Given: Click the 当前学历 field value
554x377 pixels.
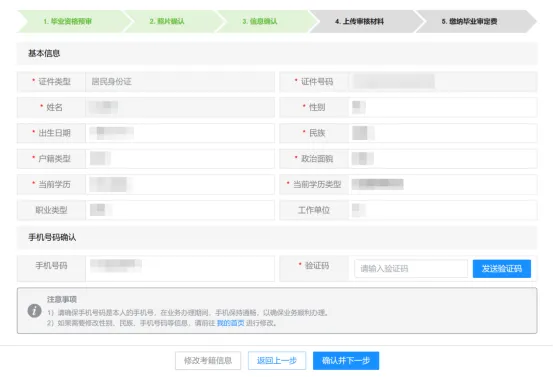Looking at the screenshot, I should [x=180, y=184].
